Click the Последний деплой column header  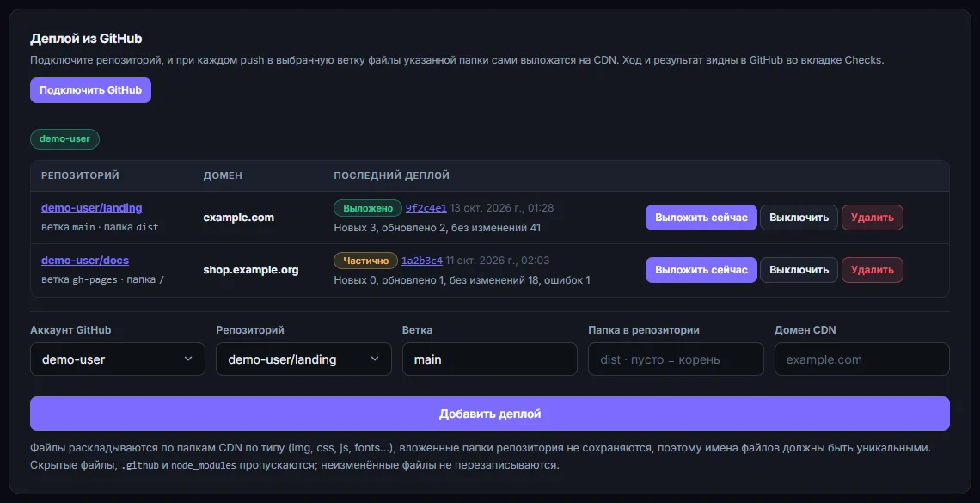(x=392, y=175)
